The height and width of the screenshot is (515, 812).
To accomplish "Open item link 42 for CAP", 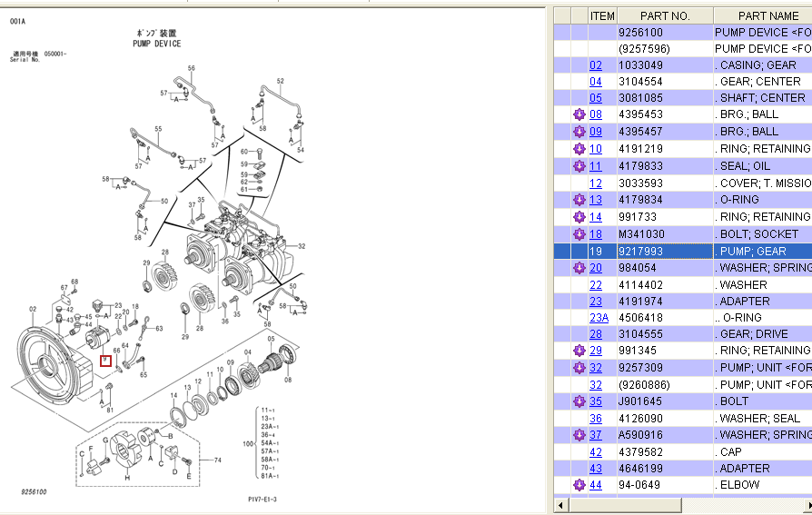I will [596, 452].
